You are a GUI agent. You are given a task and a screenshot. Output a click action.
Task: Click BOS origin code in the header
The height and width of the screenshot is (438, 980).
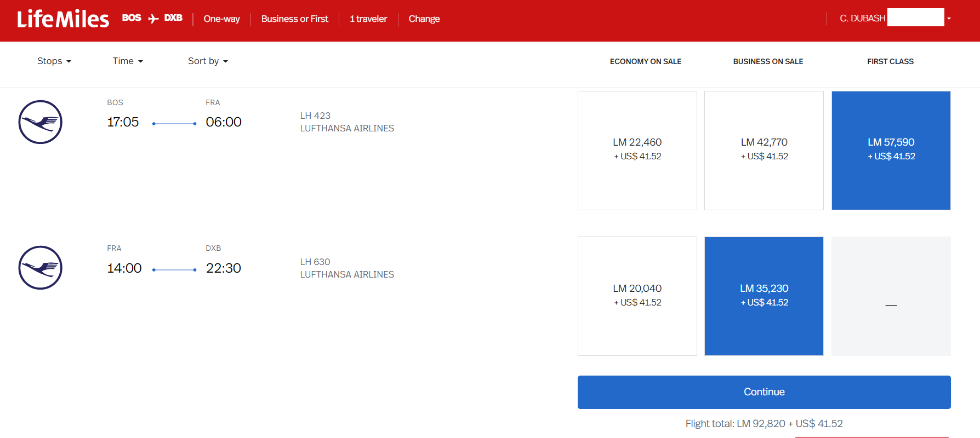(132, 18)
